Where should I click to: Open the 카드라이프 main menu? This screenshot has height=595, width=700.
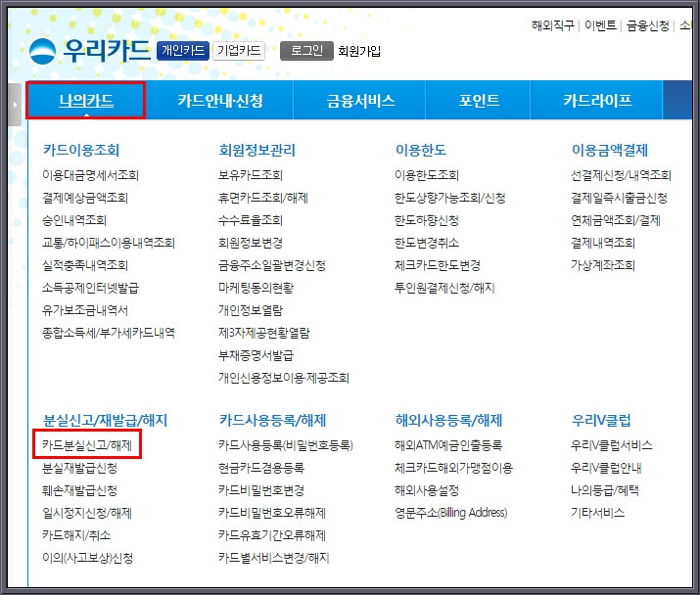(597, 101)
